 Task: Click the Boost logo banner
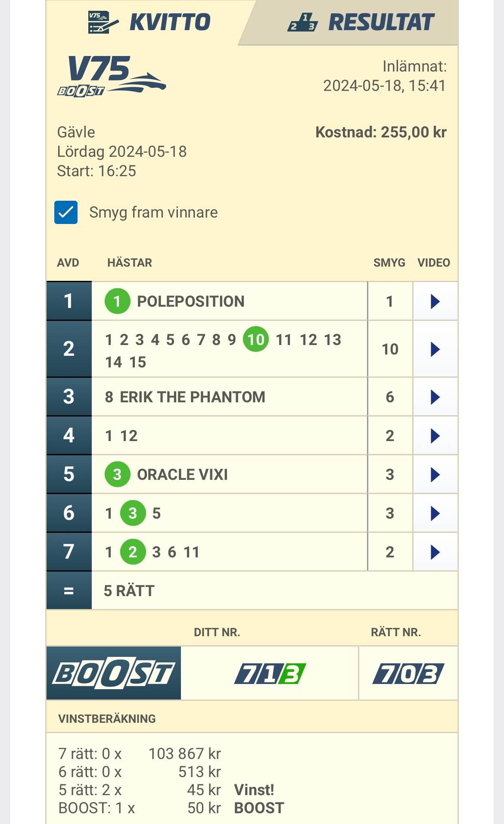click(x=114, y=673)
